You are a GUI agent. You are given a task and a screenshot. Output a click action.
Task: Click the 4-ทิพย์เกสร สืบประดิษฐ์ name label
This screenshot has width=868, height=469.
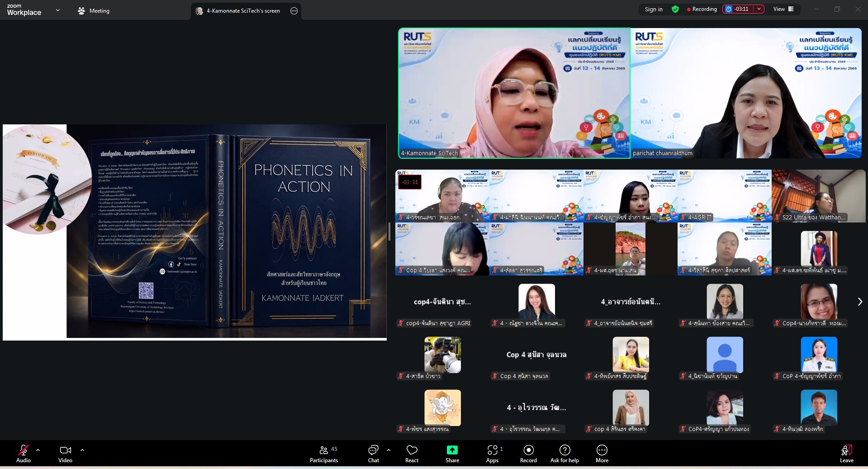click(620, 376)
